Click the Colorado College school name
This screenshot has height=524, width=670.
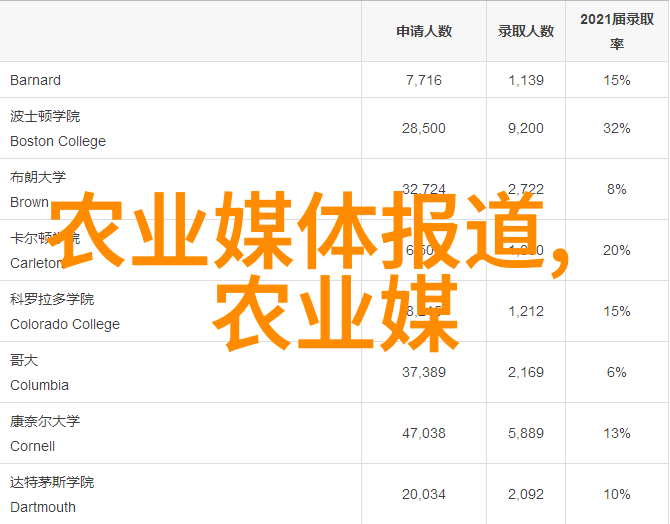click(x=64, y=312)
